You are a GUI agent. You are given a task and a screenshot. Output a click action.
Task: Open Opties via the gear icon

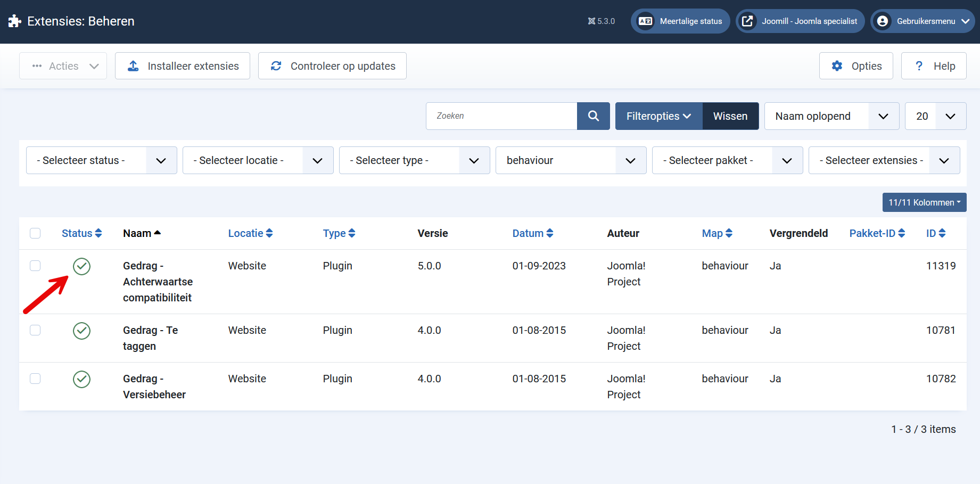pyautogui.click(x=837, y=66)
